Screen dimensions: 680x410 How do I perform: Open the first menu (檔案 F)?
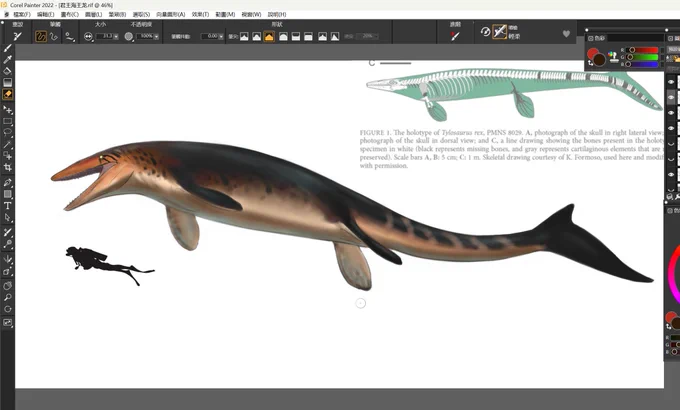coord(22,14)
